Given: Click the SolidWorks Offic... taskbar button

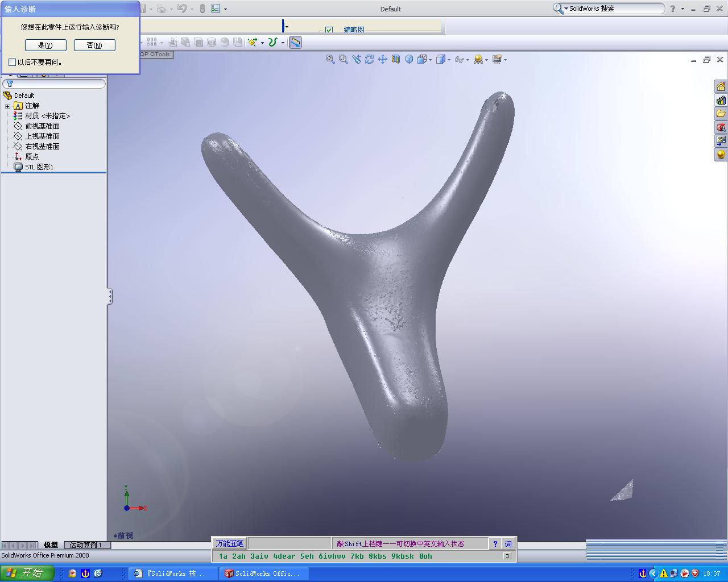Looking at the screenshot, I should (264, 573).
